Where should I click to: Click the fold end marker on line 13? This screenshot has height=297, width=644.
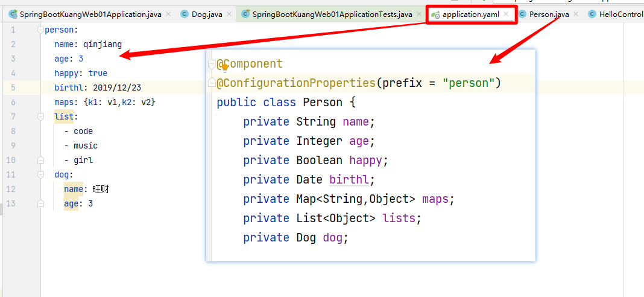pos(40,203)
